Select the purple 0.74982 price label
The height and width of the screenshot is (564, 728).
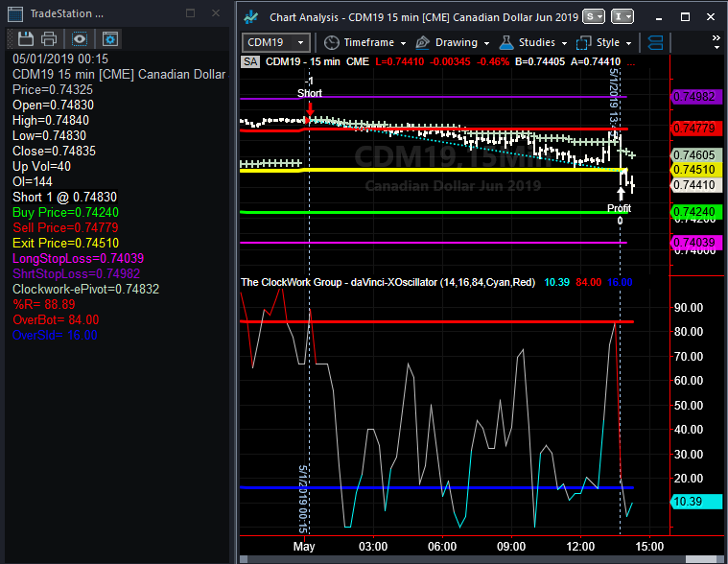tap(695, 97)
